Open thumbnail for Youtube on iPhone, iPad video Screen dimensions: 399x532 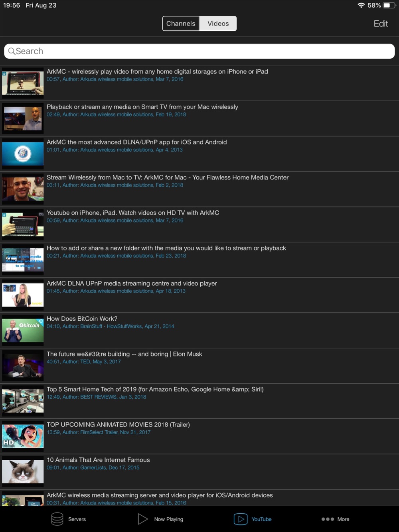click(23, 224)
